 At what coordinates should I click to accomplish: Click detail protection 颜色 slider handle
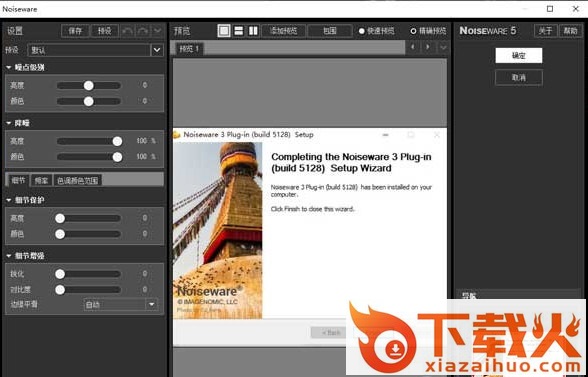pyautogui.click(x=60, y=234)
